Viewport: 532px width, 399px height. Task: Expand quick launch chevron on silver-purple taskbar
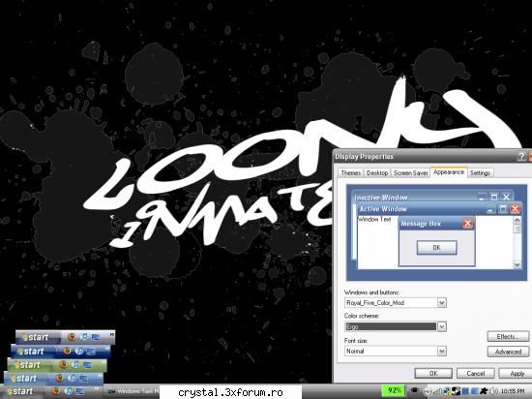pos(111,335)
